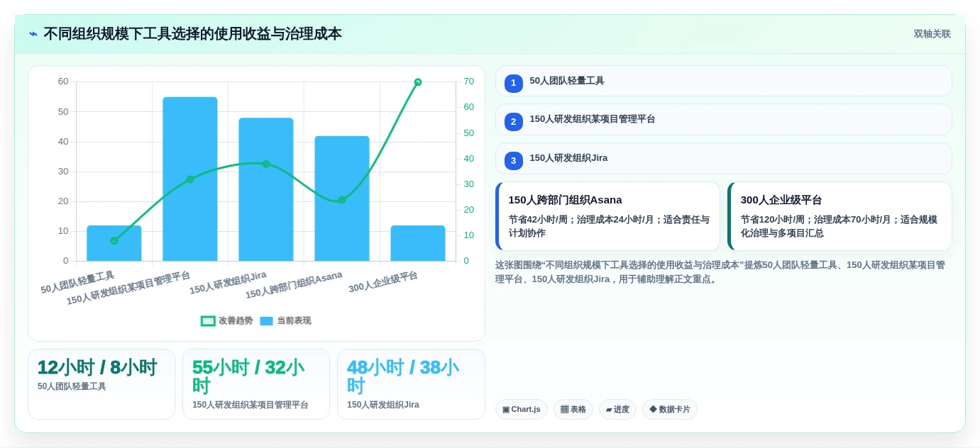Open the 150人跨部门组织Asana card

tap(607, 216)
